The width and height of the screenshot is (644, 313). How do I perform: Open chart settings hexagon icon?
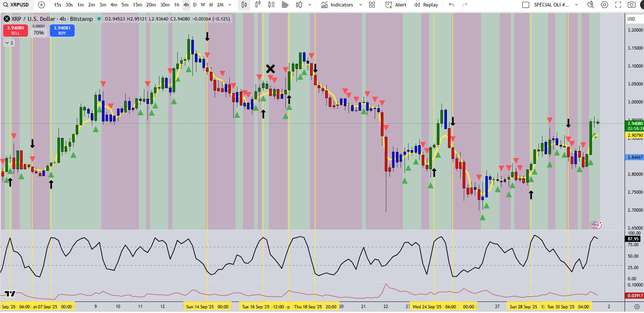coord(605,5)
